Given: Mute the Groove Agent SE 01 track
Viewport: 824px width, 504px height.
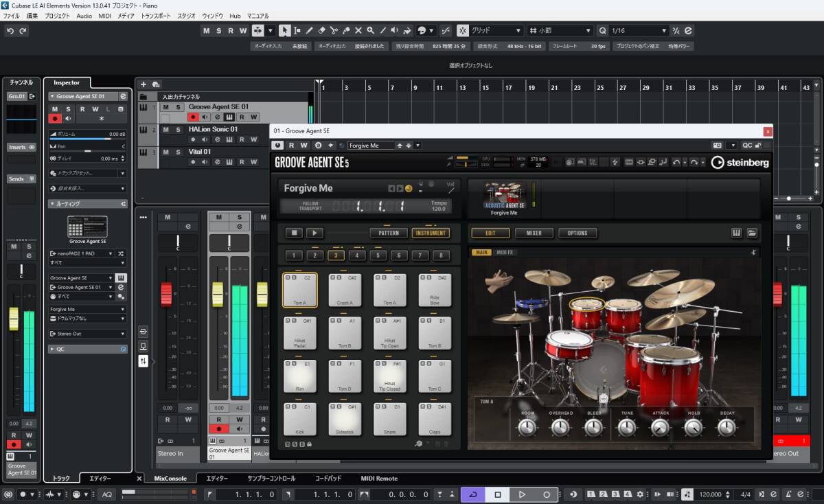Looking at the screenshot, I should (x=165, y=107).
